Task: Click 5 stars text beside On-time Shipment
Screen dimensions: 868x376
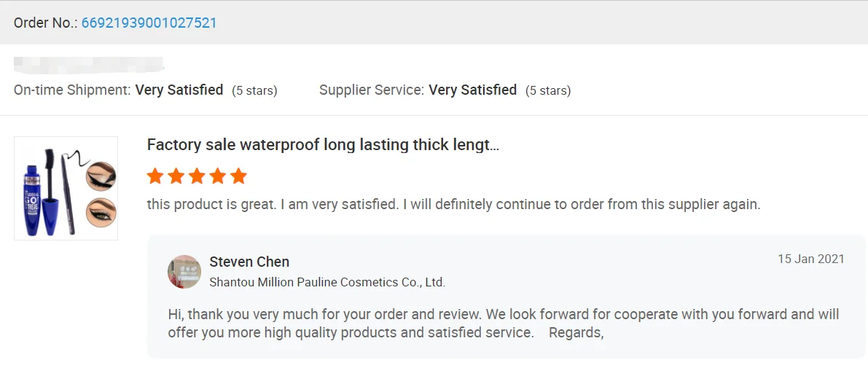Action: click(254, 91)
